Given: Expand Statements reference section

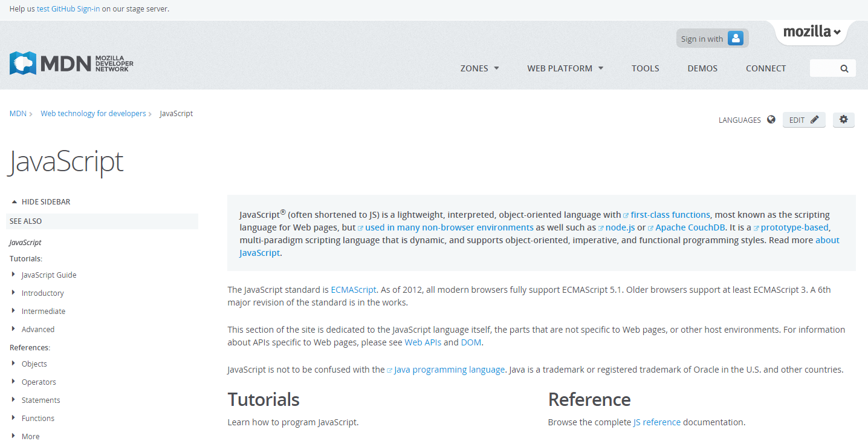Looking at the screenshot, I should pos(14,400).
